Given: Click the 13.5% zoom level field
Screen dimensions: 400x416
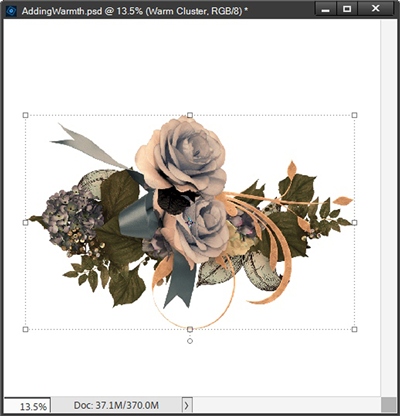Looking at the screenshot, I should (27, 406).
